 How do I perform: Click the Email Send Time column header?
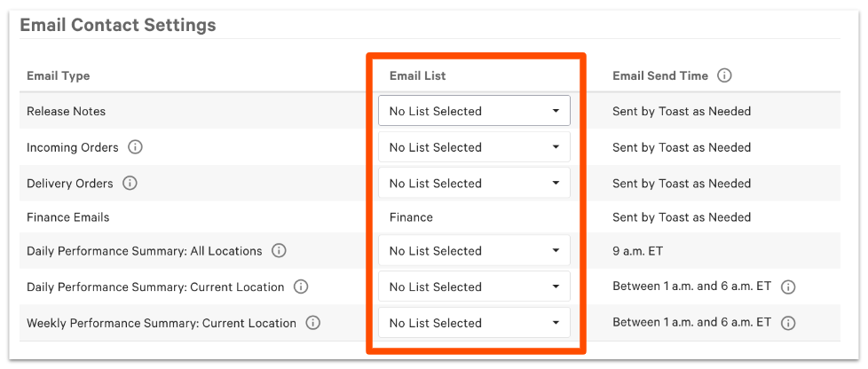click(x=659, y=76)
